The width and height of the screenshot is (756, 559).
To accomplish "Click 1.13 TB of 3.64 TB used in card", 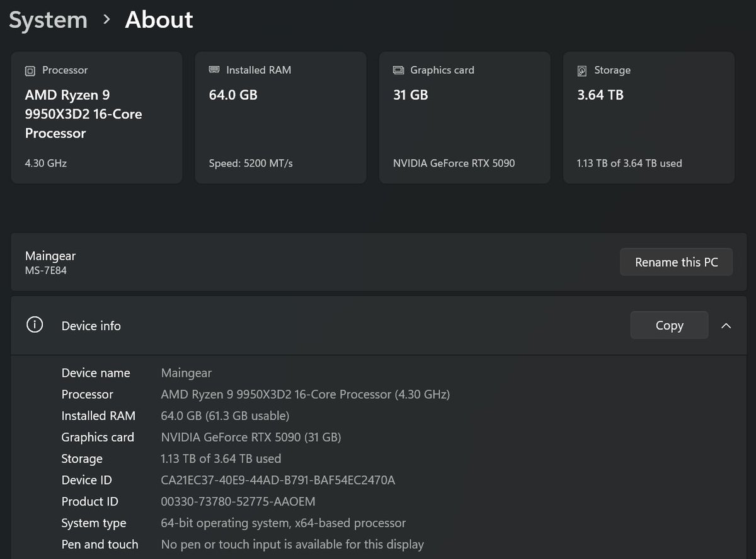I will click(629, 163).
